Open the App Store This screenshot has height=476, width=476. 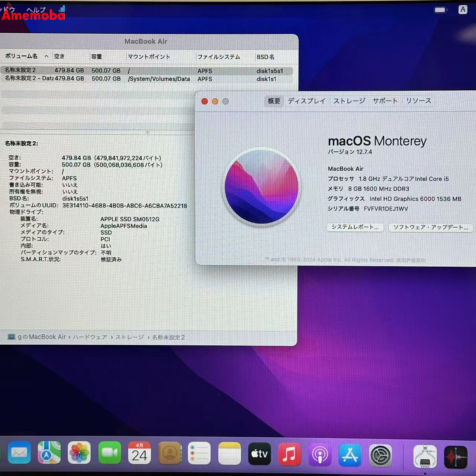coord(349,454)
